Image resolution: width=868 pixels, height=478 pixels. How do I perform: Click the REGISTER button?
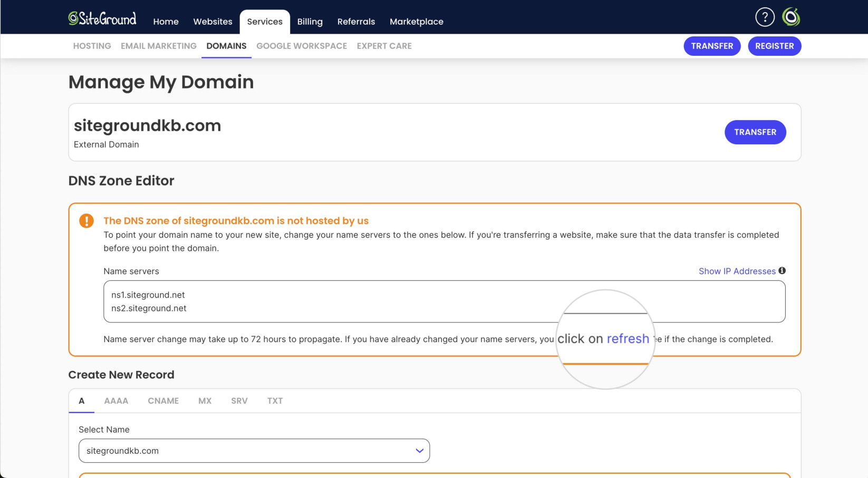774,46
